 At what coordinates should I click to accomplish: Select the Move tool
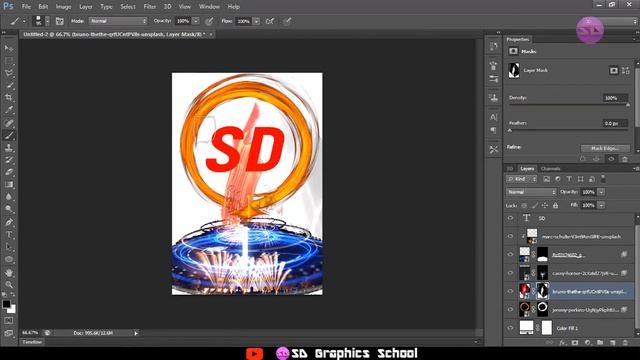9,48
